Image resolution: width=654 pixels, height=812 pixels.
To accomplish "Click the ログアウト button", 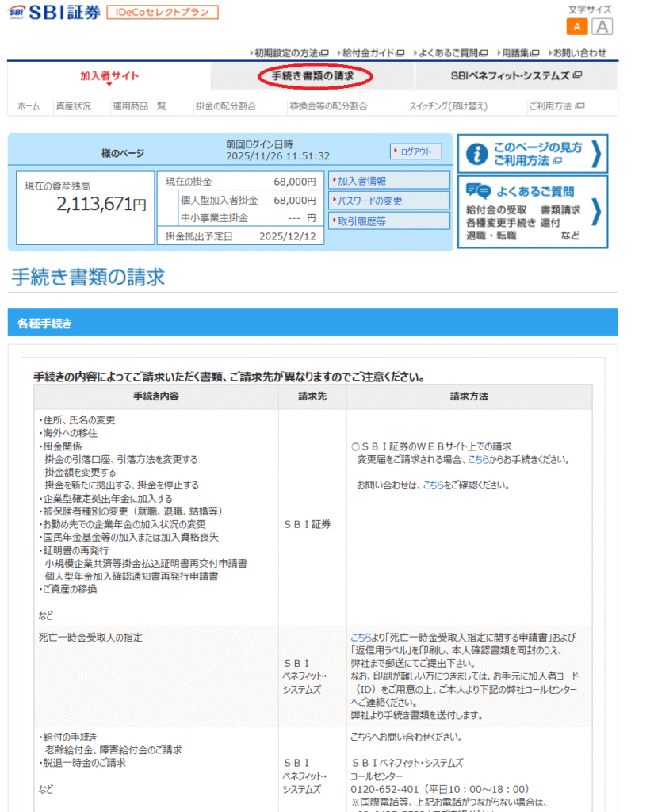I will click(x=415, y=151).
